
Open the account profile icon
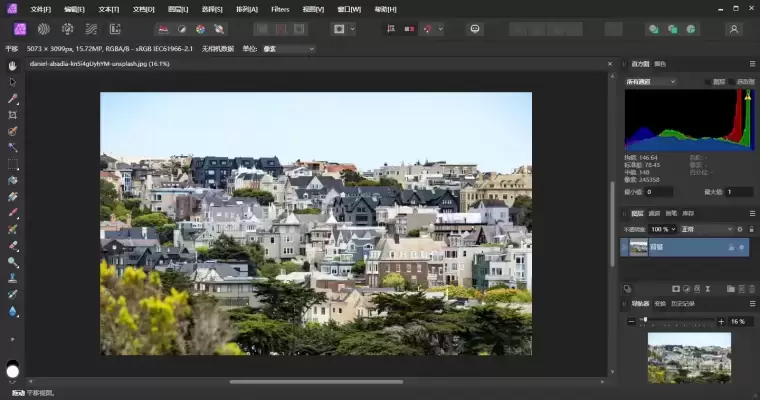click(x=734, y=29)
